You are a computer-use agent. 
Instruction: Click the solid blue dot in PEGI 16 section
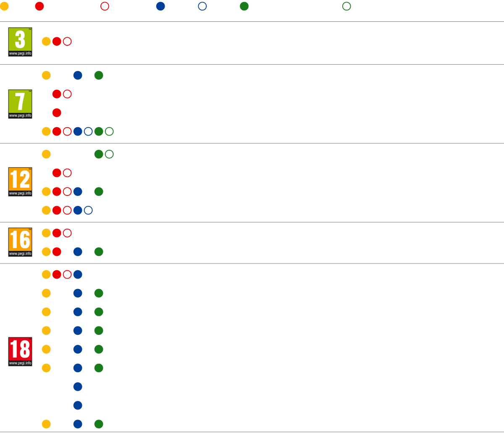pos(78,252)
